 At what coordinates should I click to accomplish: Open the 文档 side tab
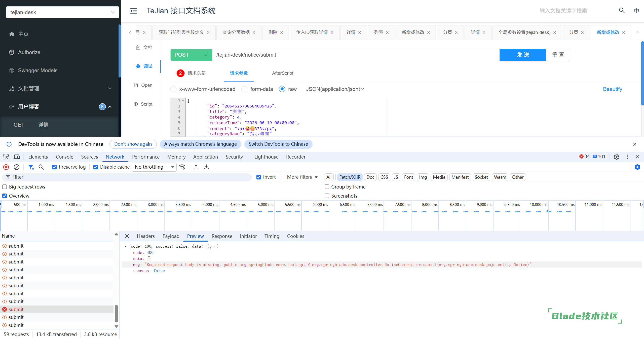pos(144,47)
